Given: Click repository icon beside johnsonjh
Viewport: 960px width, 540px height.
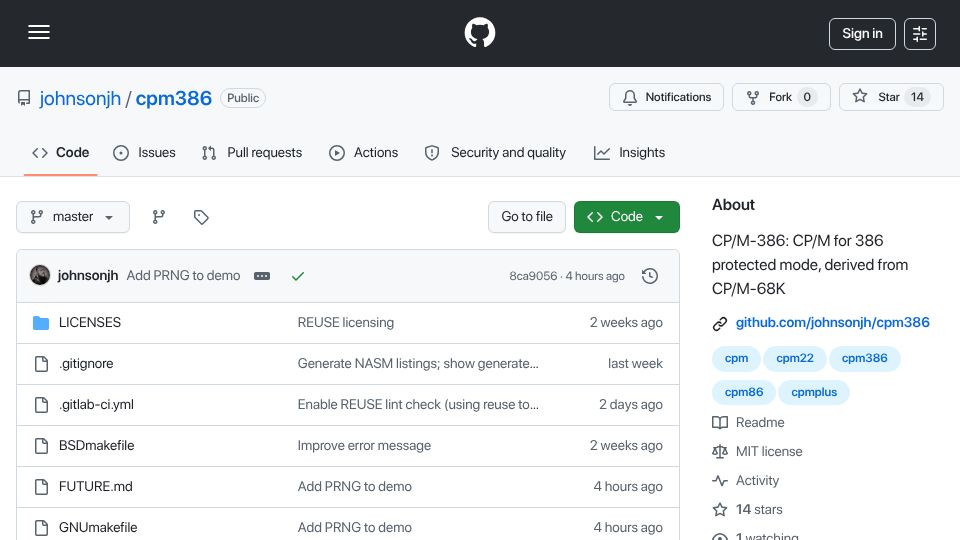Looking at the screenshot, I should tap(24, 98).
